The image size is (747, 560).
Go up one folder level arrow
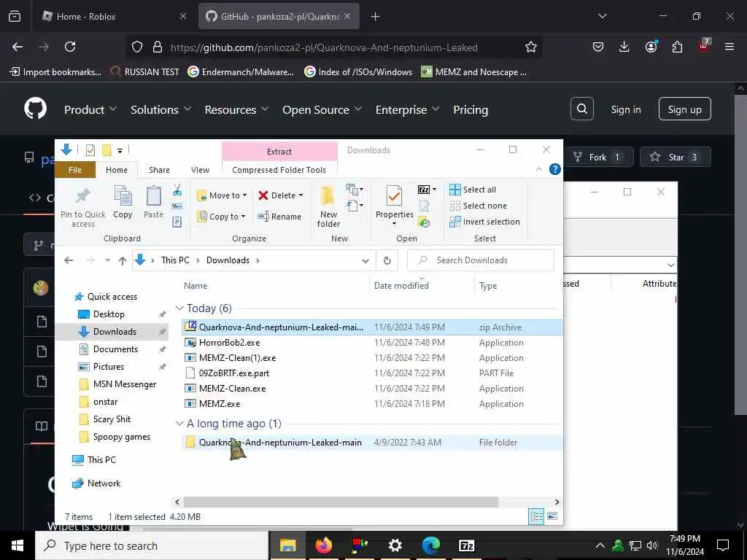click(x=123, y=260)
